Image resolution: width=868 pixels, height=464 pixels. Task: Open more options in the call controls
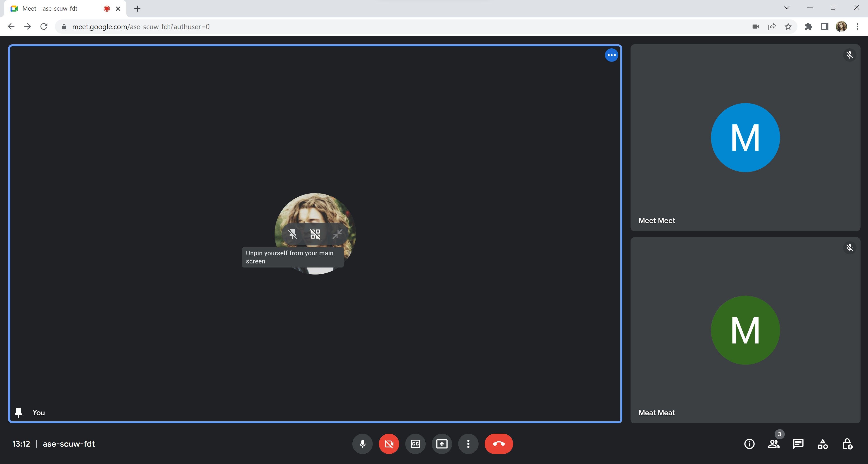468,444
